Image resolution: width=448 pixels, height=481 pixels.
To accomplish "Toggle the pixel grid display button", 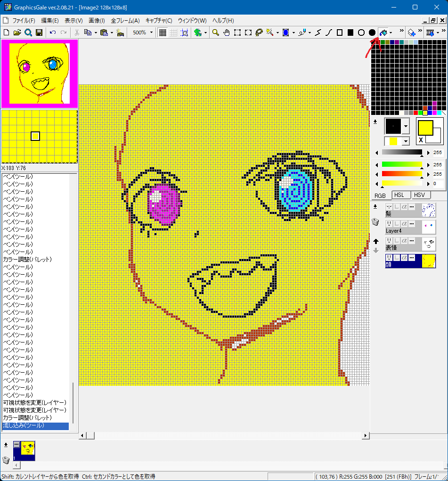I will (163, 33).
